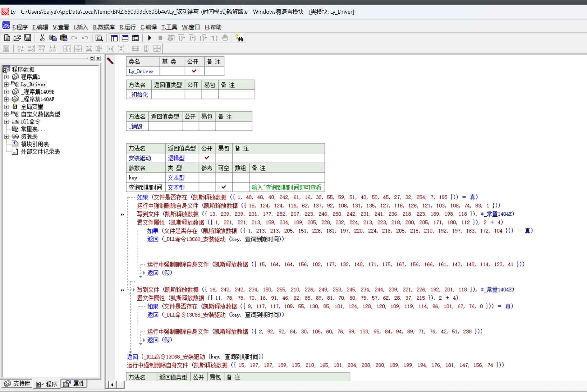Click the stop execution button
The image size is (587, 392).
pyautogui.click(x=160, y=38)
